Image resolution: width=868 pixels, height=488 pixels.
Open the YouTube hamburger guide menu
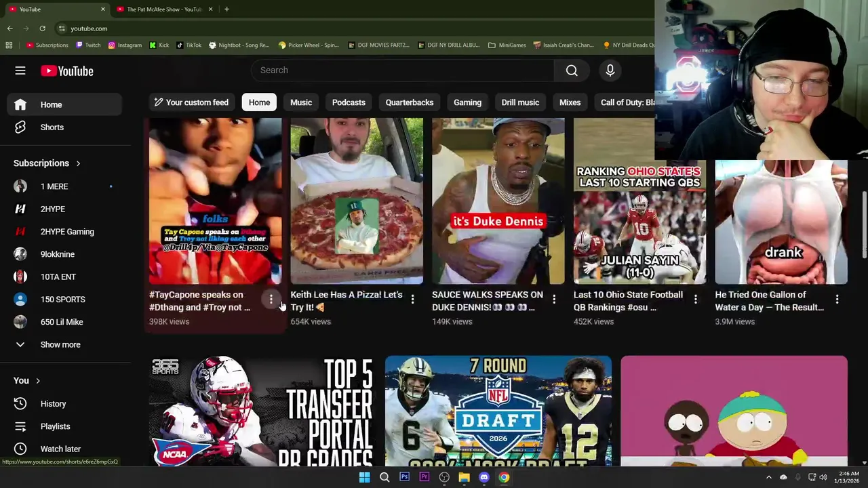(x=20, y=70)
